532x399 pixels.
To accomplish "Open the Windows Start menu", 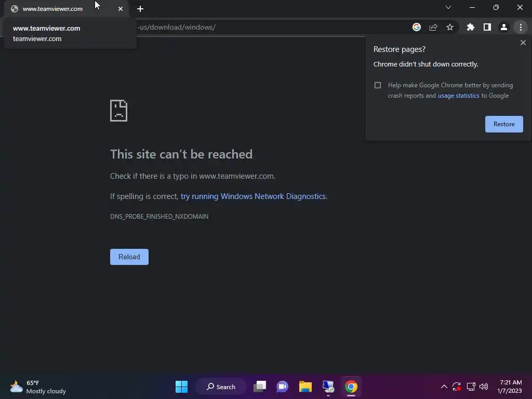I will click(181, 387).
